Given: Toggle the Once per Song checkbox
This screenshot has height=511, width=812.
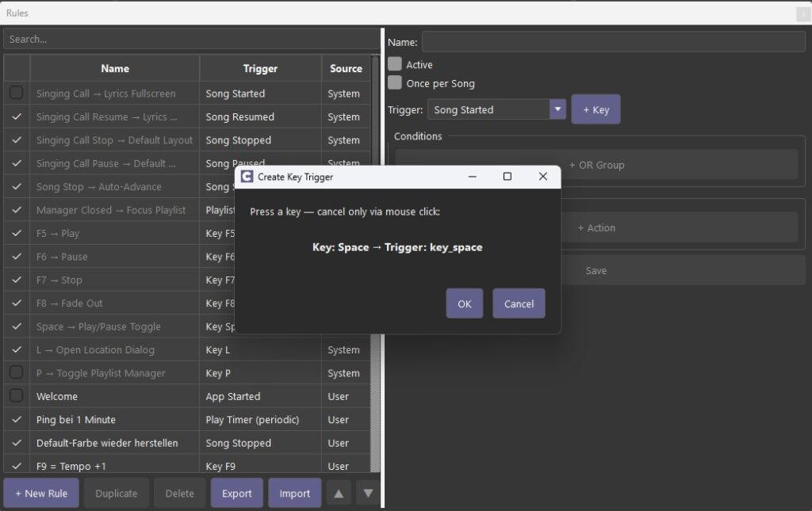Looking at the screenshot, I should 395,83.
